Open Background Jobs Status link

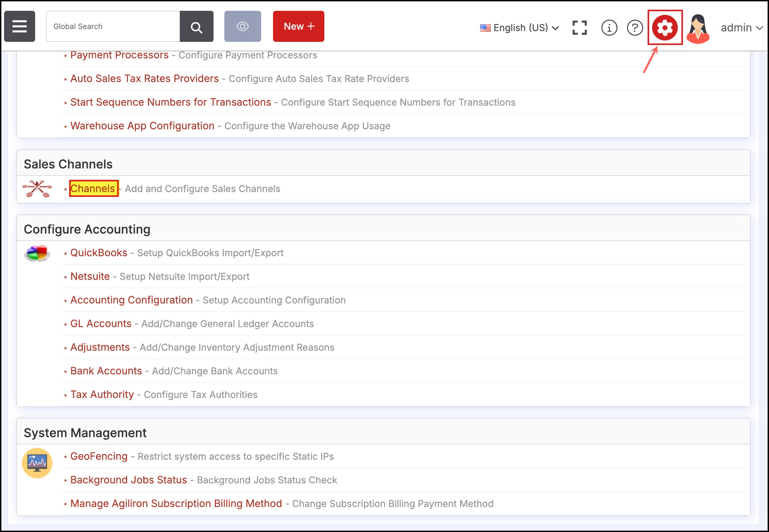128,480
